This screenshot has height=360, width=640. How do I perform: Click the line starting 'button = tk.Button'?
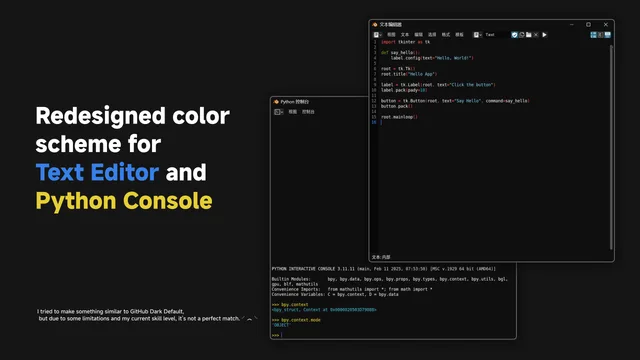point(455,101)
